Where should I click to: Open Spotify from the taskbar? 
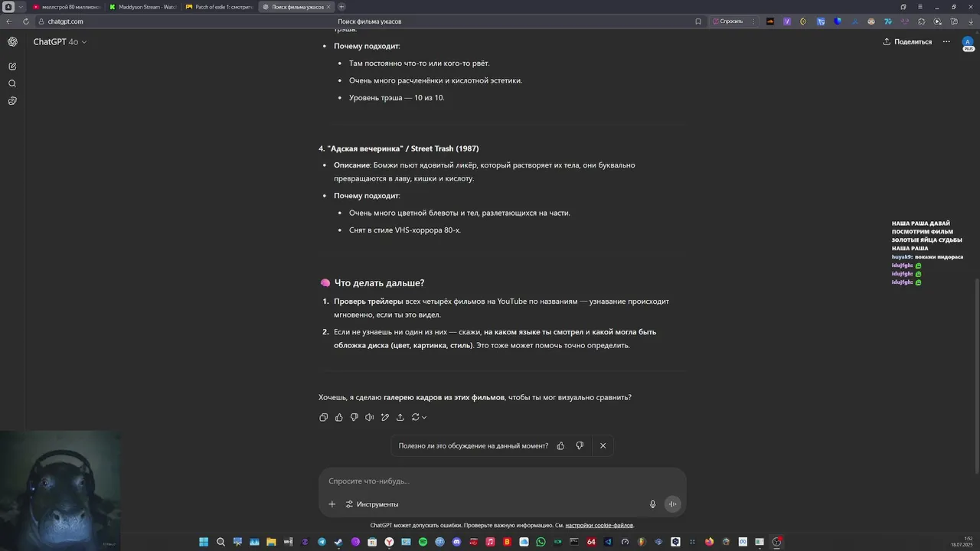[423, 542]
